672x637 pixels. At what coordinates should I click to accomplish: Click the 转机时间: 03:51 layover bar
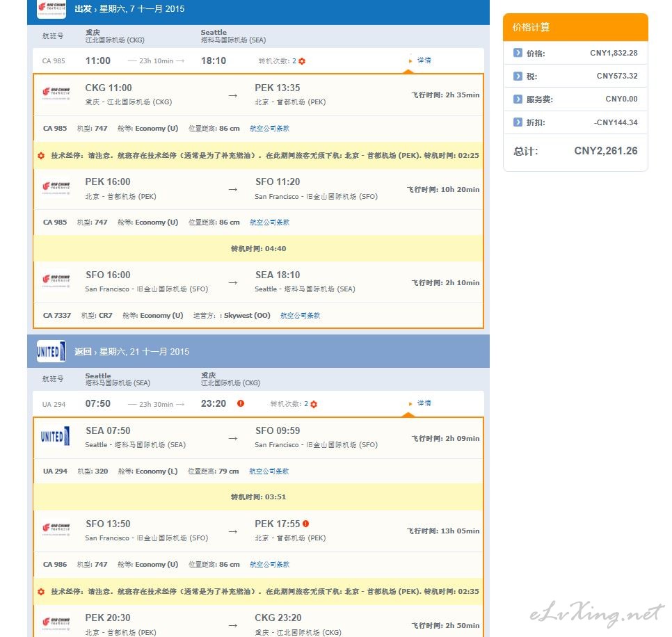pyautogui.click(x=258, y=497)
